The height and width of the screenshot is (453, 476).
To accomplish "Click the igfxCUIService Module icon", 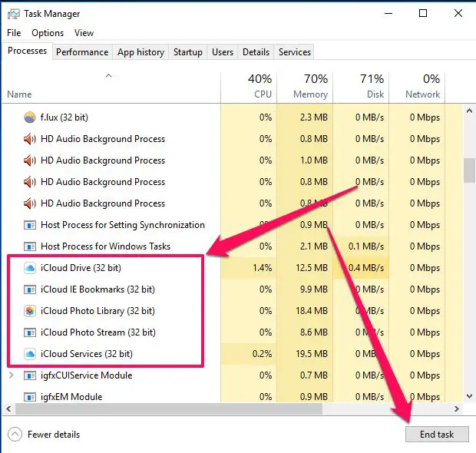I will click(x=30, y=375).
